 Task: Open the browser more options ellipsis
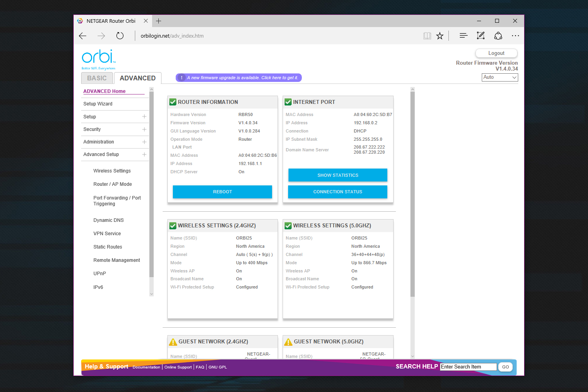515,36
